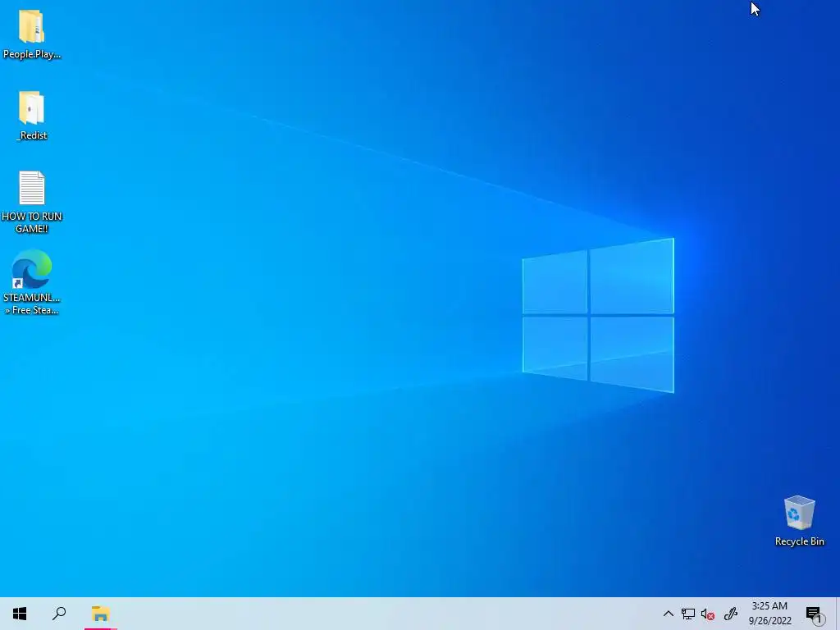Image resolution: width=840 pixels, height=630 pixels.
Task: Click the '_Redist' label text
Action: pyautogui.click(x=32, y=135)
